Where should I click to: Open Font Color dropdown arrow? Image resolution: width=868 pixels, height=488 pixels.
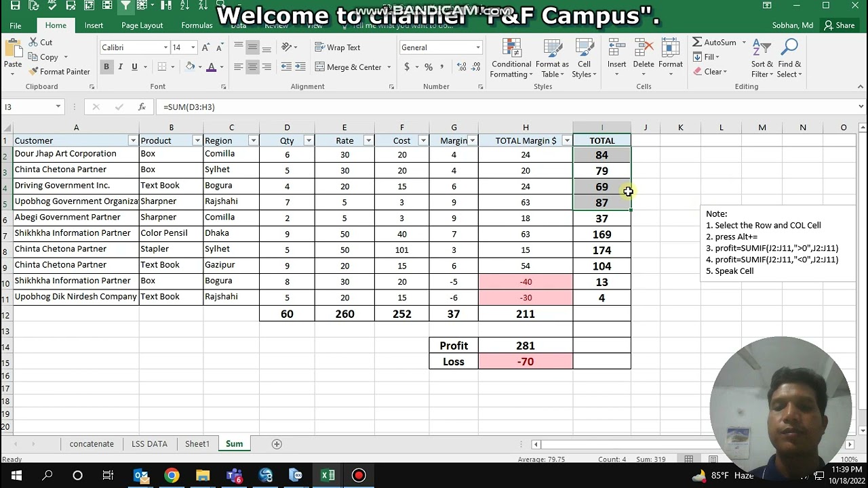point(222,67)
